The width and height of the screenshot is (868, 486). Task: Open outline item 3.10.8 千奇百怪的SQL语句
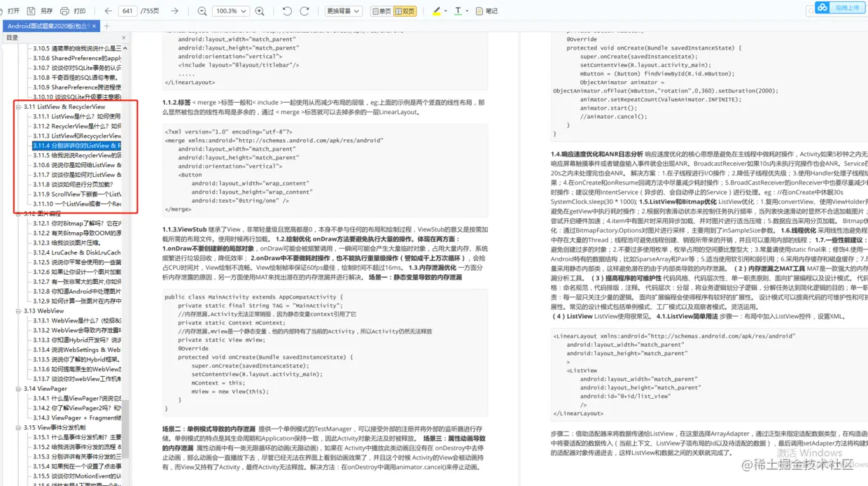pos(77,78)
